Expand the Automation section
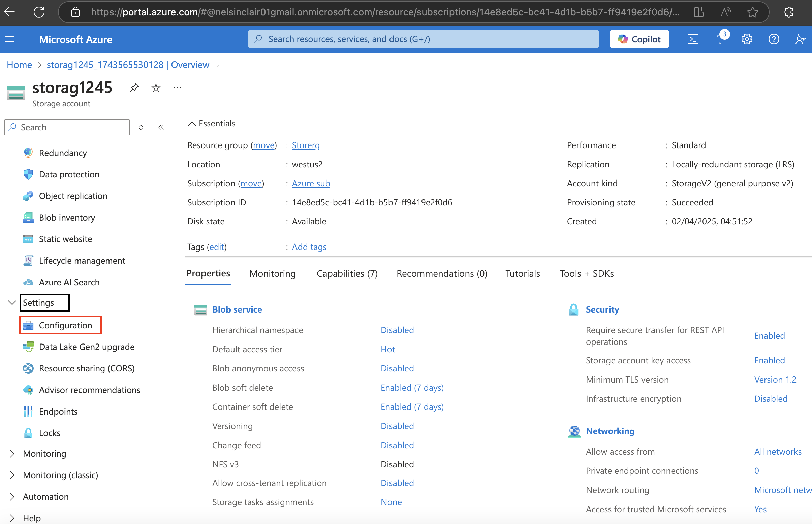Image resolution: width=812 pixels, height=524 pixels. click(x=12, y=496)
